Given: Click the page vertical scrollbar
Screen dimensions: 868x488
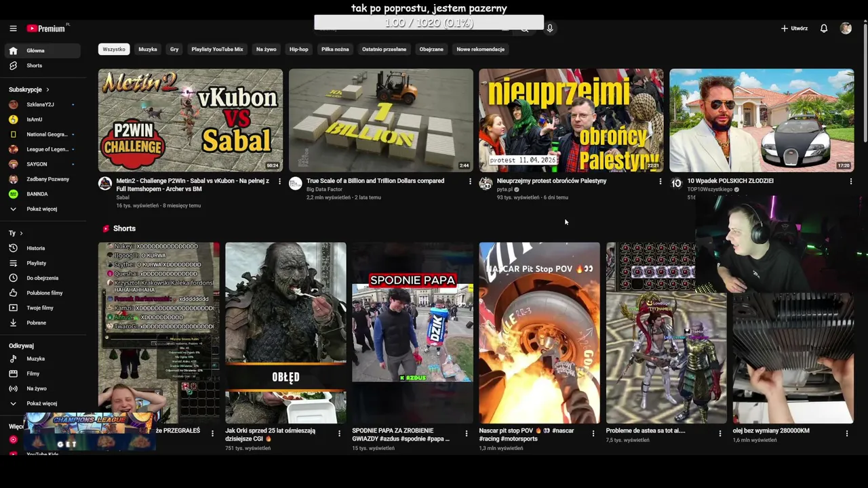Looking at the screenshot, I should pos(865,81).
